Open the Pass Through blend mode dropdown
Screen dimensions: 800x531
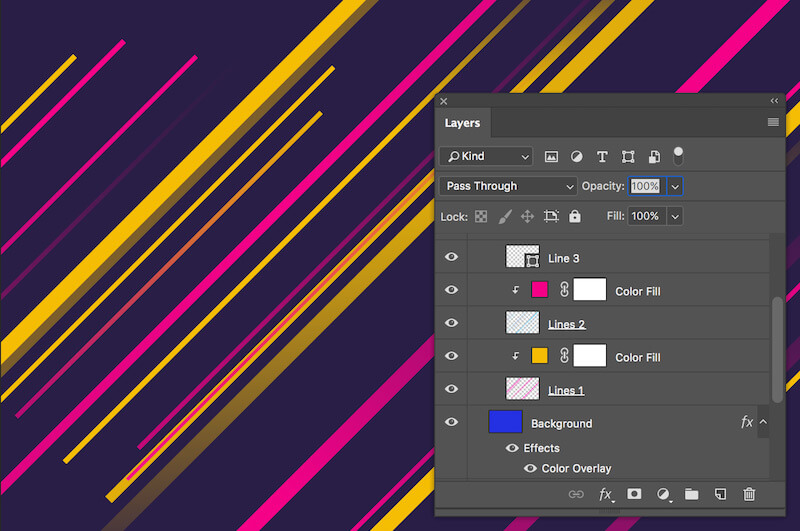(508, 186)
